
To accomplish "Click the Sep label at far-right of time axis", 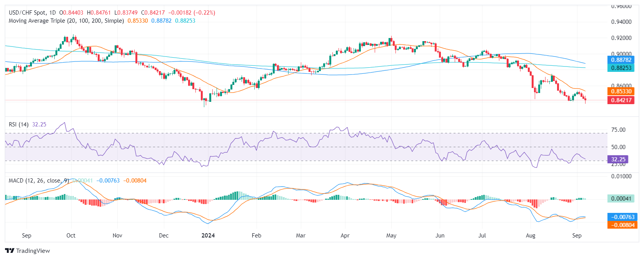I will pyautogui.click(x=577, y=236).
